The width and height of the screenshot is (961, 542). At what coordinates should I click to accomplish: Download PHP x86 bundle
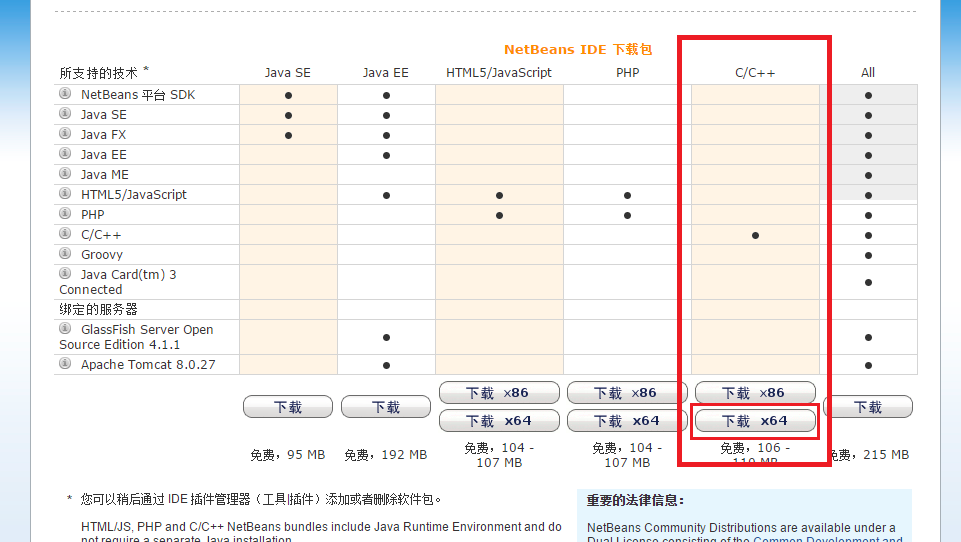click(x=627, y=392)
